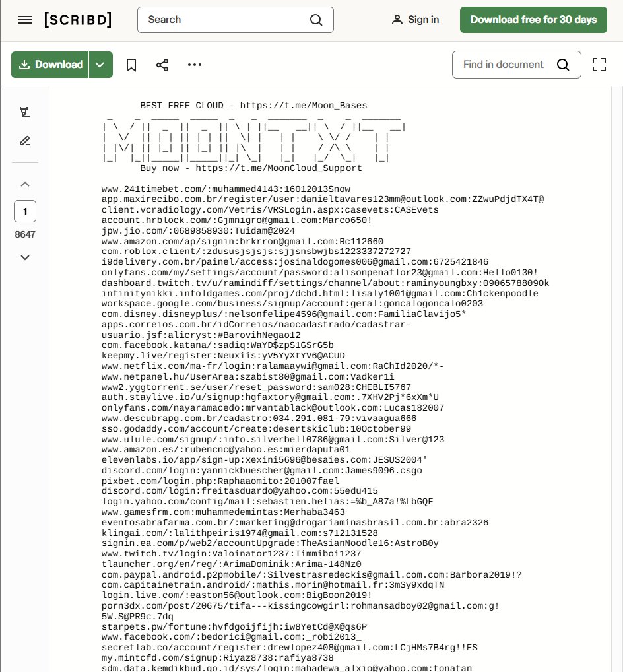
Task: Enter fullscreen mode with the corner-brackets icon
Action: [x=599, y=65]
